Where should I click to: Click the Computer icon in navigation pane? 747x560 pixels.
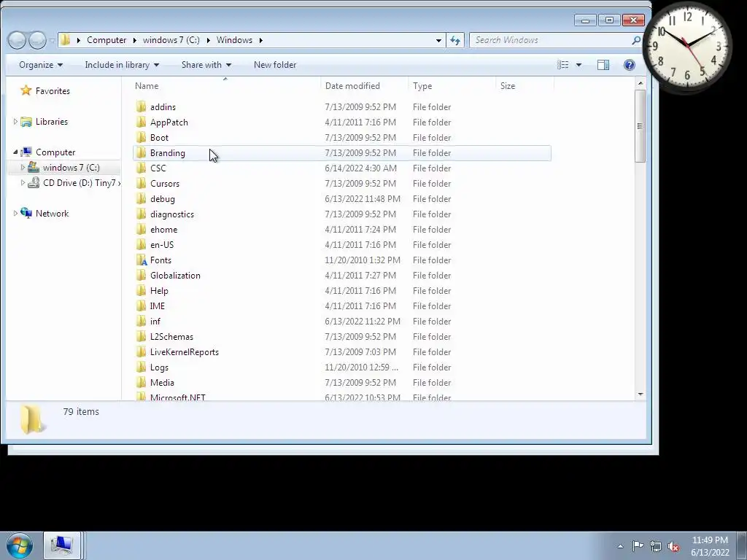click(26, 152)
